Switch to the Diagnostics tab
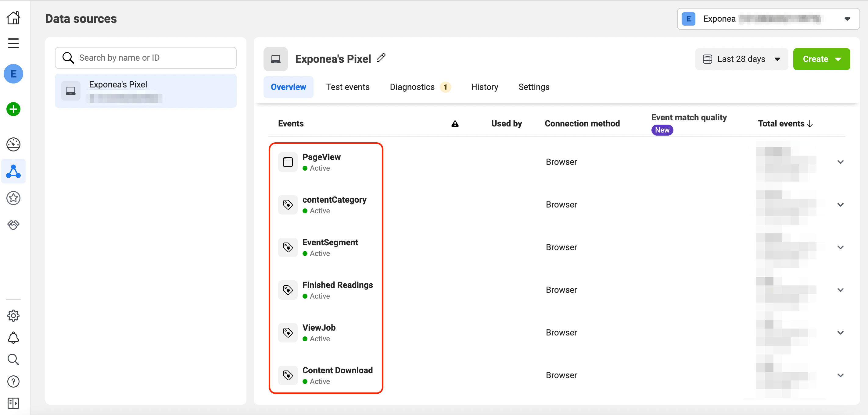868x415 pixels. pos(412,87)
